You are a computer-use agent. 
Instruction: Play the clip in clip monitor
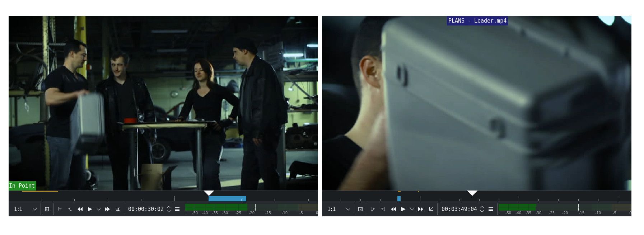point(90,209)
